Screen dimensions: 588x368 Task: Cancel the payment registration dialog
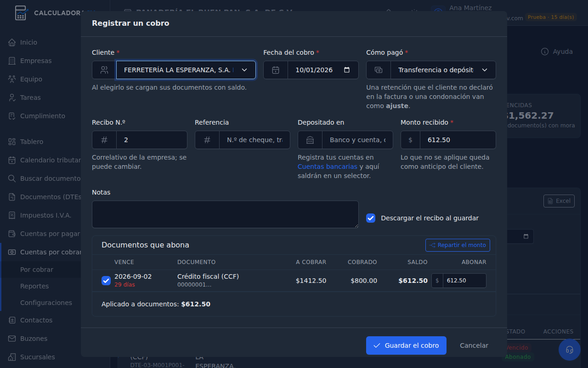click(474, 345)
